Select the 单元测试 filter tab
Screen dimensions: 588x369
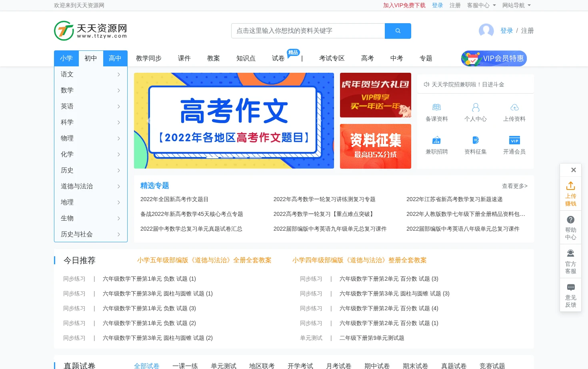pyautogui.click(x=224, y=366)
